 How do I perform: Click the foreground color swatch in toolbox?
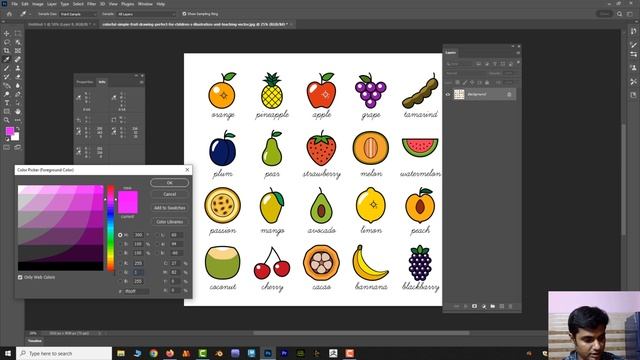pyautogui.click(x=10, y=131)
